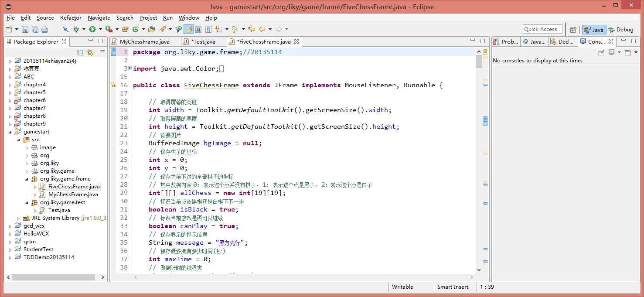Switch to the Java perspective
Screen dimensions: 644x297
pyautogui.click(x=594, y=30)
